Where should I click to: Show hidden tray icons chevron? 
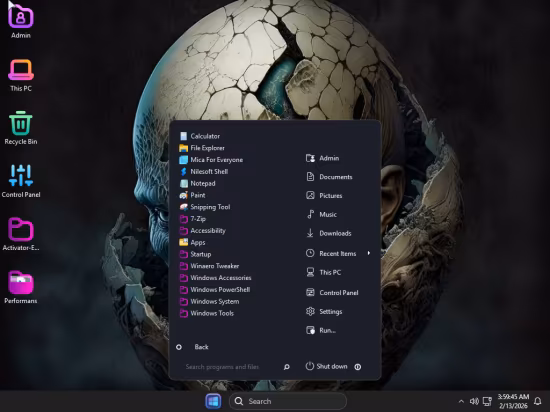tap(461, 401)
